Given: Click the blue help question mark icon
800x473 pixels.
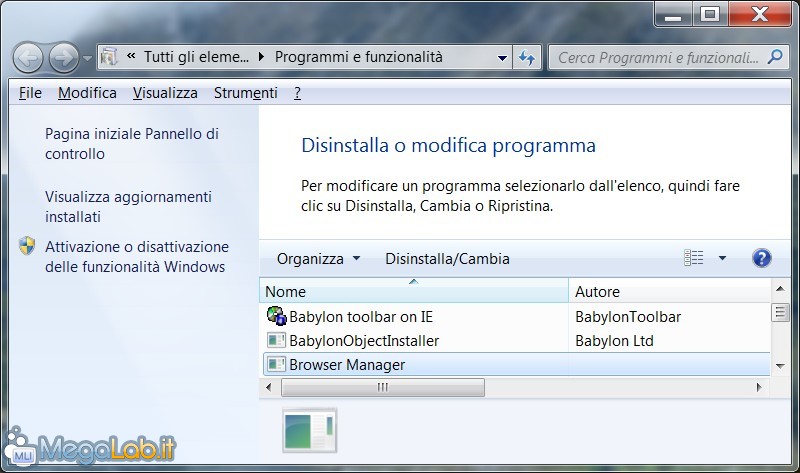Looking at the screenshot, I should [761, 258].
